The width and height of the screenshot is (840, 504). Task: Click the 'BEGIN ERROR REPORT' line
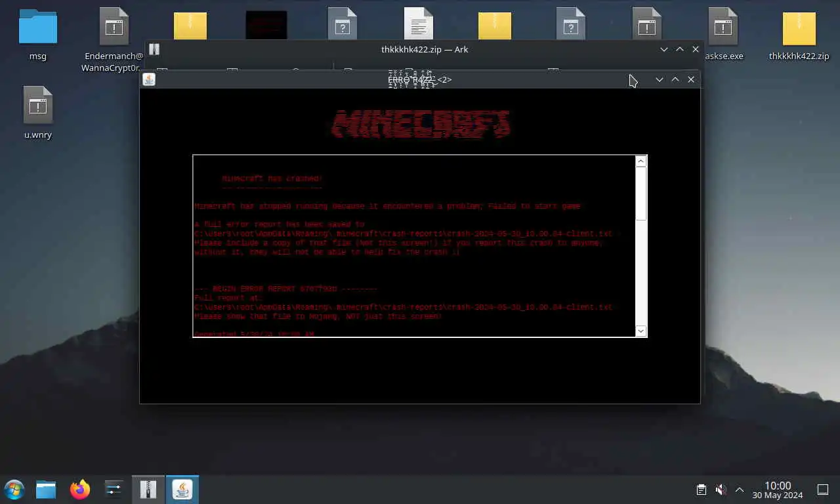(x=285, y=289)
